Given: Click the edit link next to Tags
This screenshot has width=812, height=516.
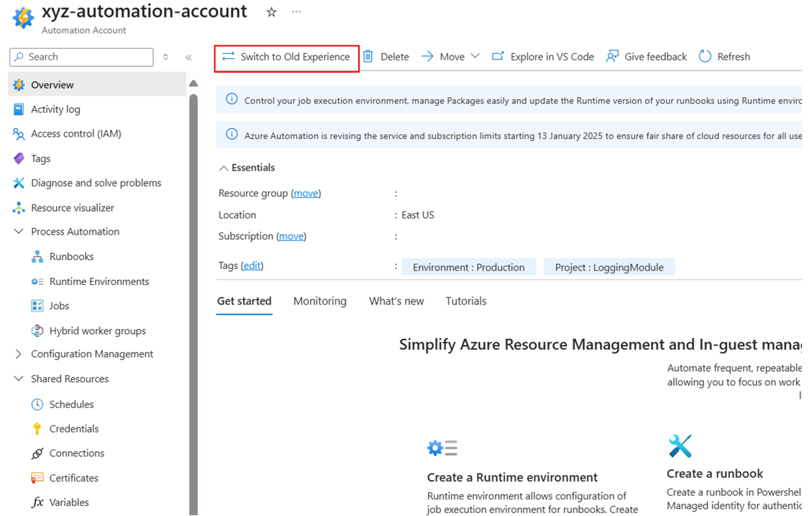Looking at the screenshot, I should [252, 266].
